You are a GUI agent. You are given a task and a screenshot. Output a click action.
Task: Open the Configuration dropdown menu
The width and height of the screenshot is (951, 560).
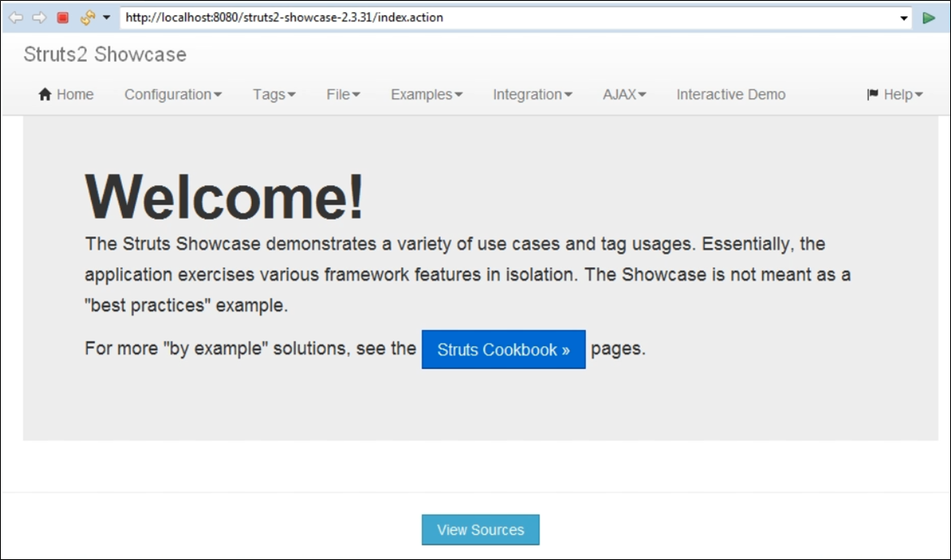click(x=173, y=94)
